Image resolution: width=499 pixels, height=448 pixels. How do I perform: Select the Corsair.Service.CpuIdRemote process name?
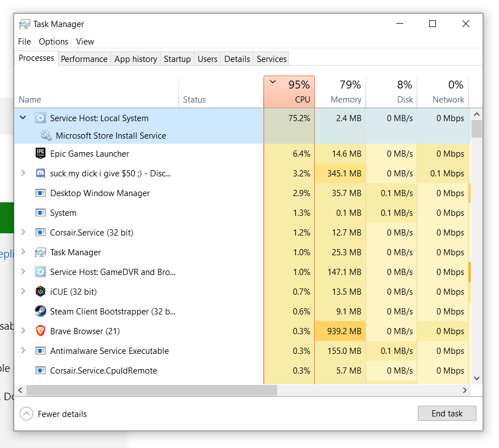pos(104,371)
